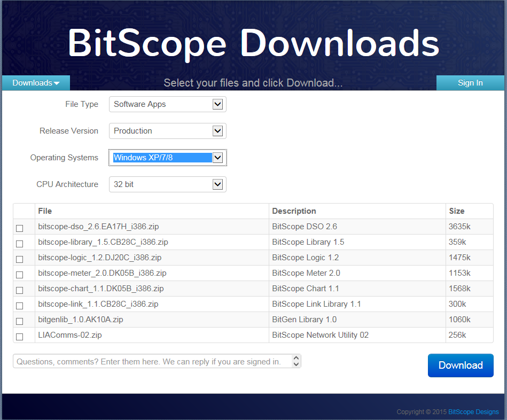This screenshot has width=507, height=420.
Task: Click the BitScope Library 1.5 description
Action: coord(308,242)
